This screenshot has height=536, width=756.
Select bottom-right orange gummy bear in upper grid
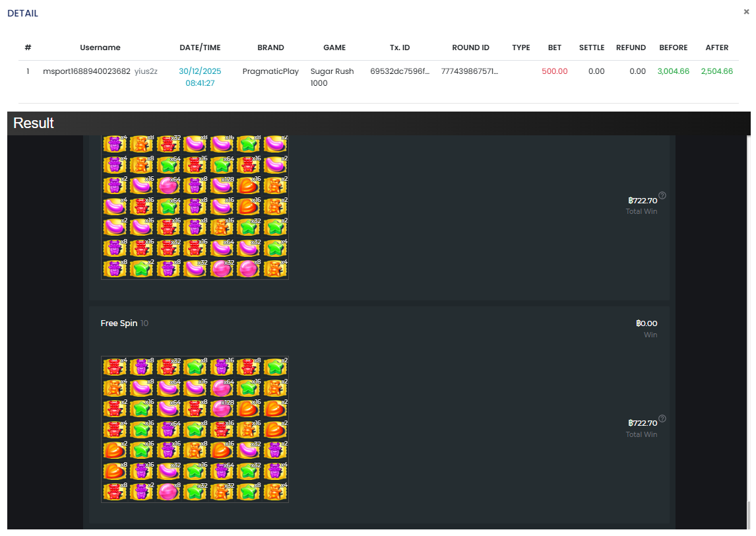point(275,269)
